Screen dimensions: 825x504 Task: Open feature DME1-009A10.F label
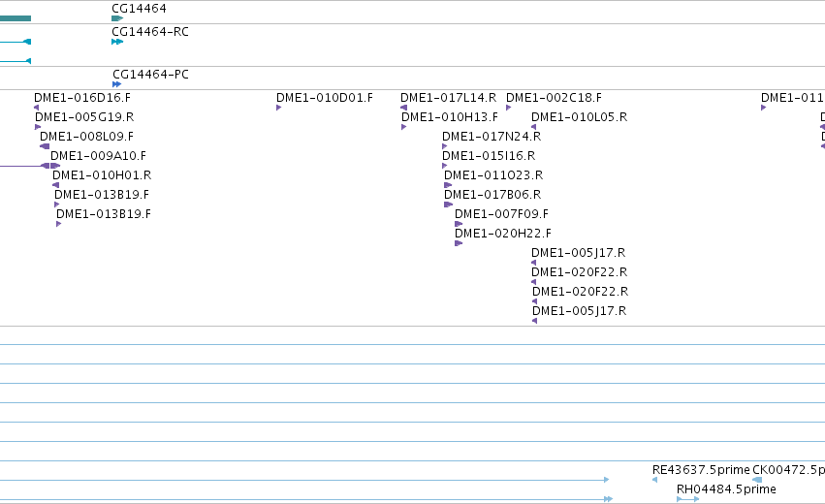(98, 156)
